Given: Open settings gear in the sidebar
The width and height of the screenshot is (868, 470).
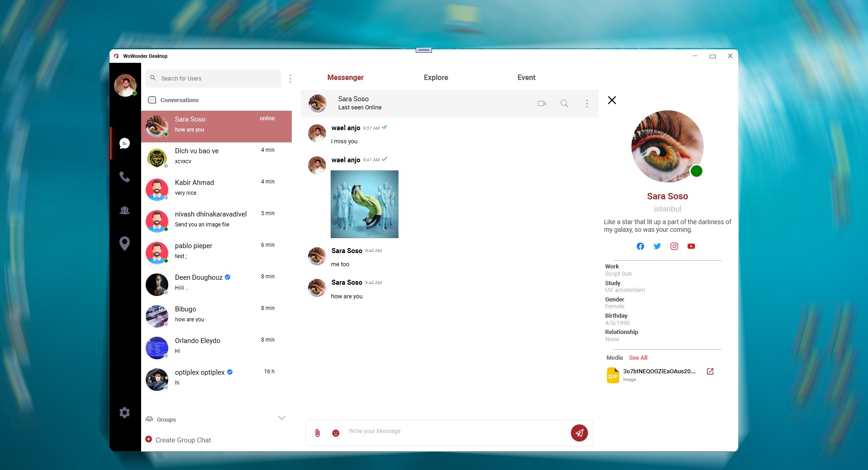Looking at the screenshot, I should [x=124, y=413].
